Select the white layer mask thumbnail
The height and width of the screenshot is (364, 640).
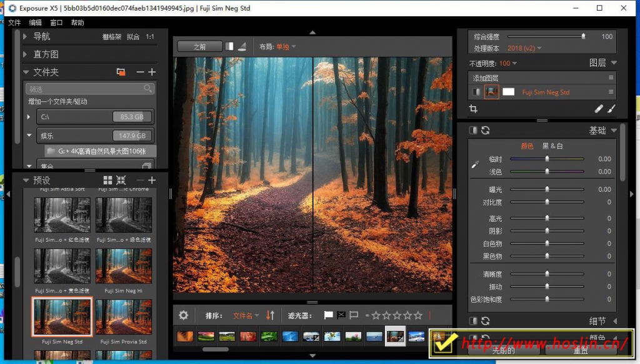click(x=508, y=92)
